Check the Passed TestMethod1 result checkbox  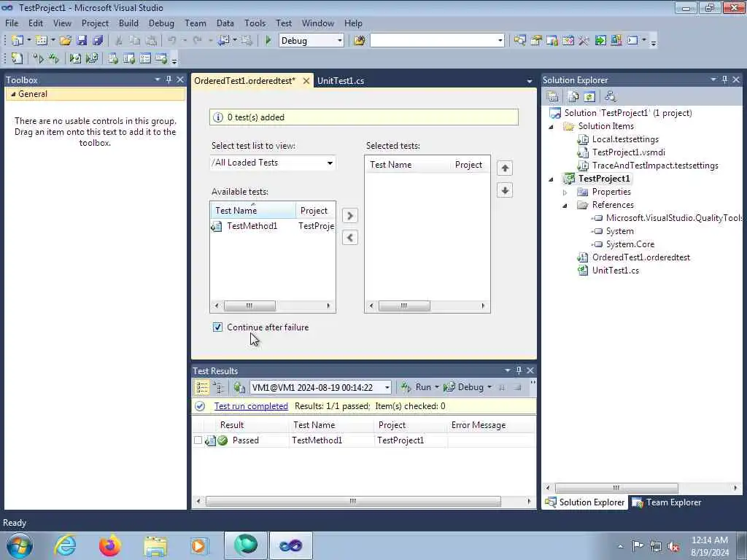click(198, 440)
